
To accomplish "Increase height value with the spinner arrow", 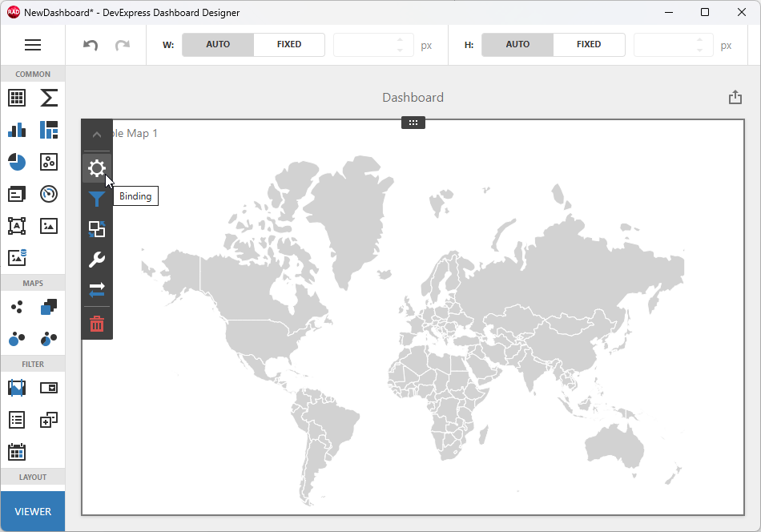I will (x=700, y=40).
